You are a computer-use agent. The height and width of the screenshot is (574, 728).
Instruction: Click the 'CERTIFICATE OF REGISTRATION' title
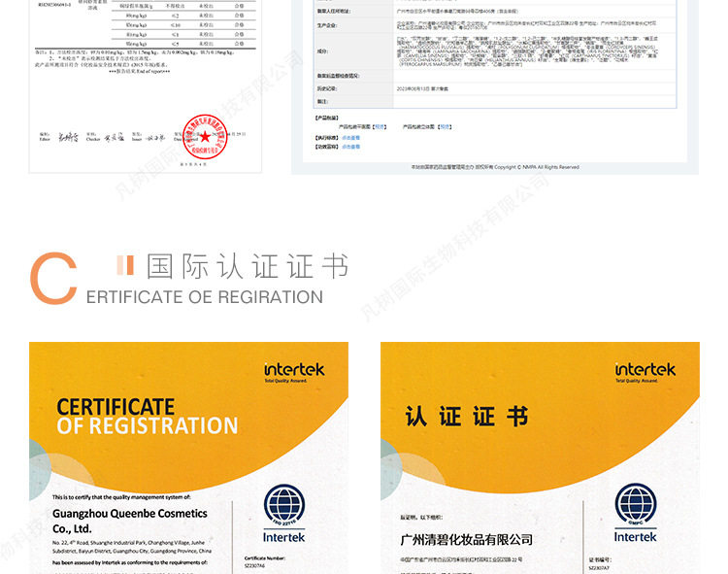pyautogui.click(x=148, y=417)
